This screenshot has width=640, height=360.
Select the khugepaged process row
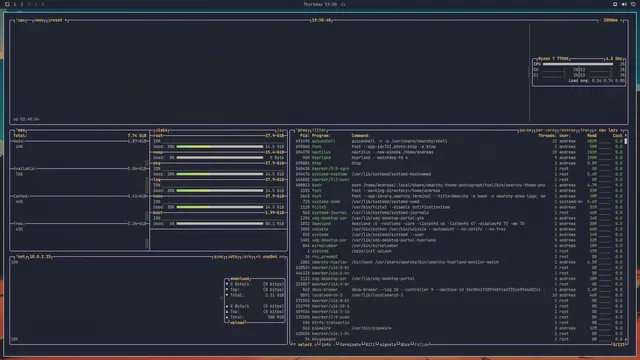tap(459, 339)
